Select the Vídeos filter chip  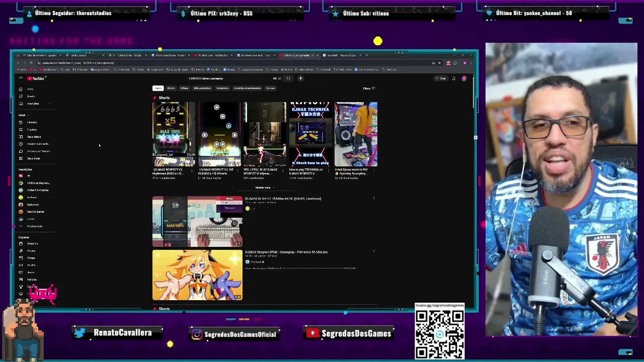[x=184, y=88]
